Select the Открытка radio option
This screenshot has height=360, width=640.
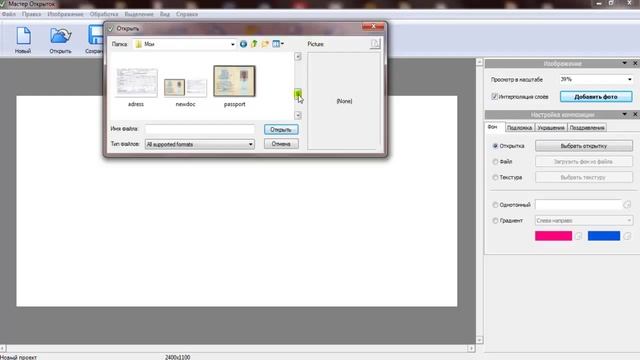pyautogui.click(x=495, y=146)
